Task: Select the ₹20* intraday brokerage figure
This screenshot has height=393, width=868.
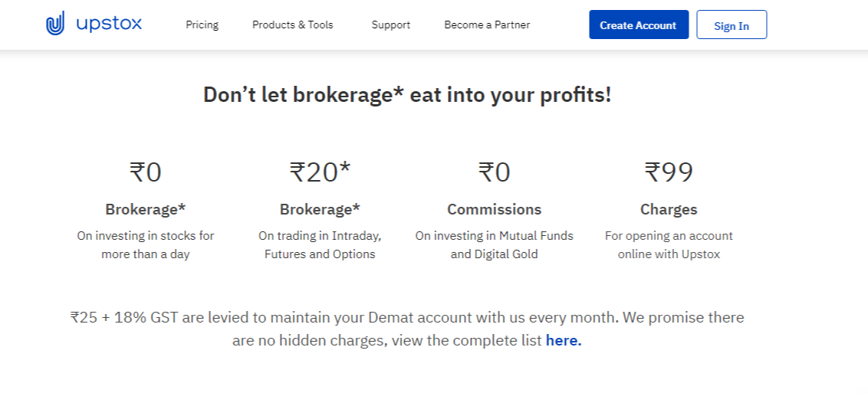Action: 320,172
